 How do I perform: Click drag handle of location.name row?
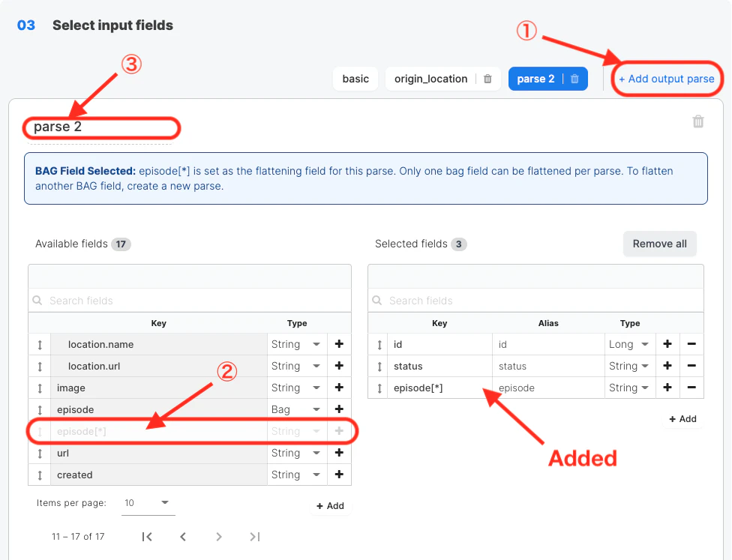pyautogui.click(x=40, y=345)
